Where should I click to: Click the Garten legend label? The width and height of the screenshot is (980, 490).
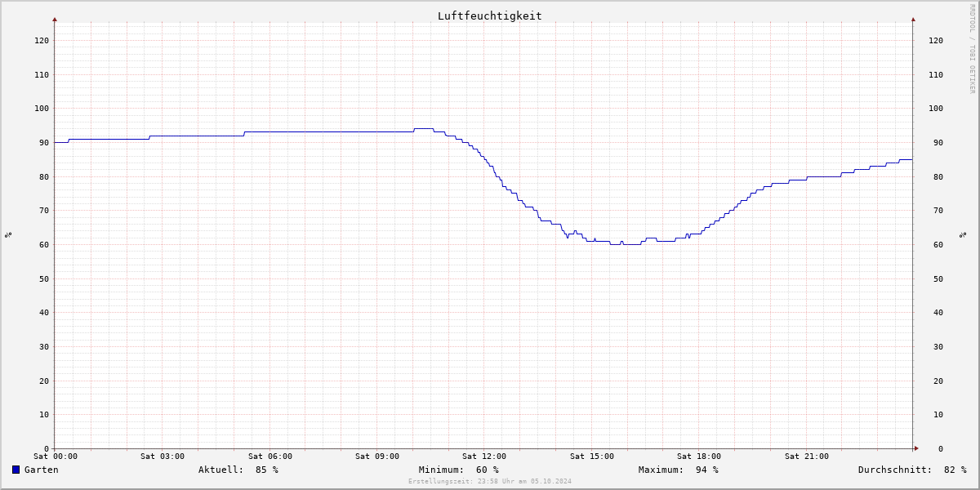coord(42,470)
